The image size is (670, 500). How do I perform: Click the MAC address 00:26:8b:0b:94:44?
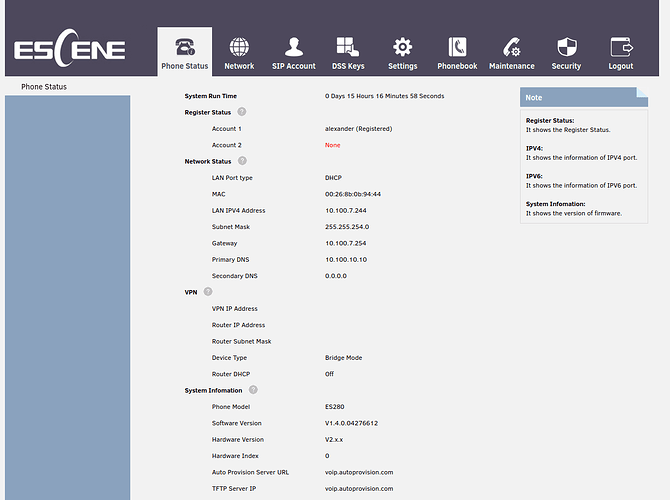click(353, 194)
